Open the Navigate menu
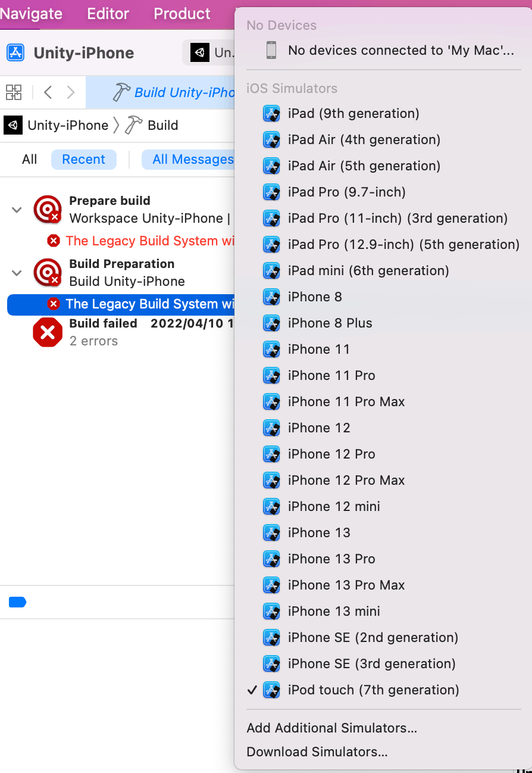532x773 pixels. tap(31, 14)
